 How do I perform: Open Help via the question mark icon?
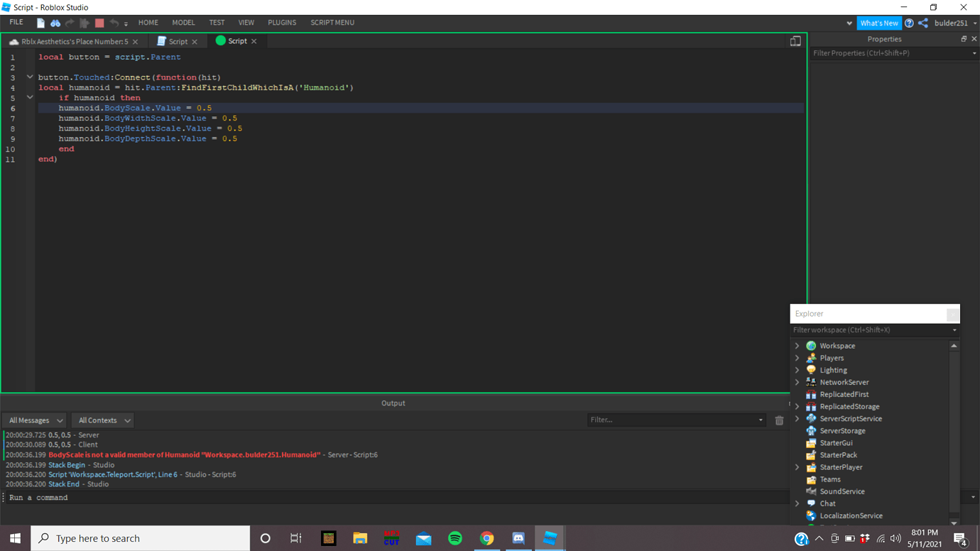[x=909, y=23]
